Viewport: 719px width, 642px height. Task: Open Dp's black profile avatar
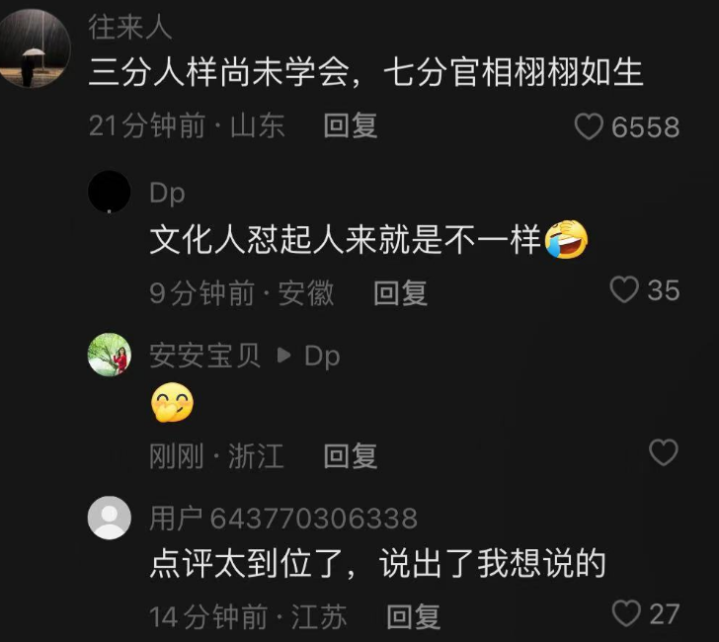[x=109, y=192]
